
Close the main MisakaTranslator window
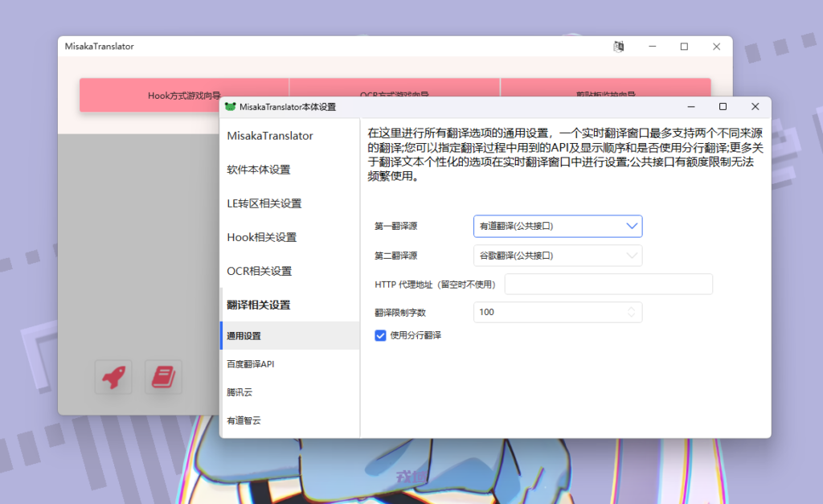click(x=716, y=46)
